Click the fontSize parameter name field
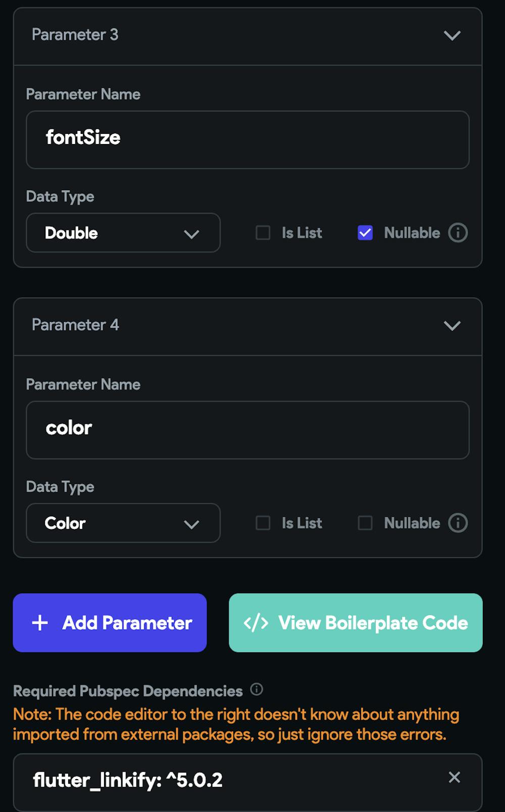Screen dimensions: 505x812 tap(247, 139)
